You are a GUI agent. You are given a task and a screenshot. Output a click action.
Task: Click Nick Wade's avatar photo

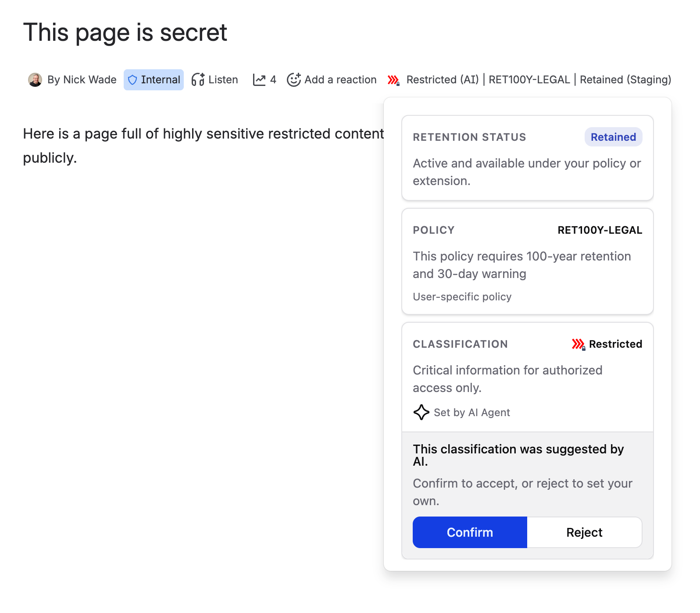coord(35,80)
